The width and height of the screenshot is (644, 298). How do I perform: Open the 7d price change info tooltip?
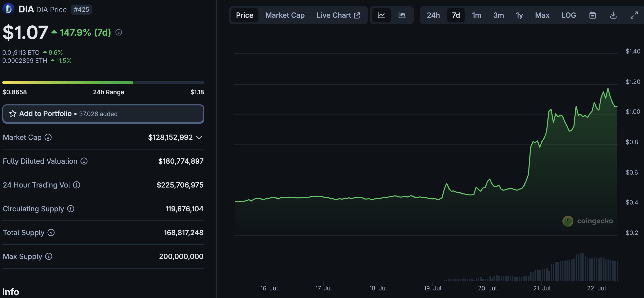tap(119, 32)
